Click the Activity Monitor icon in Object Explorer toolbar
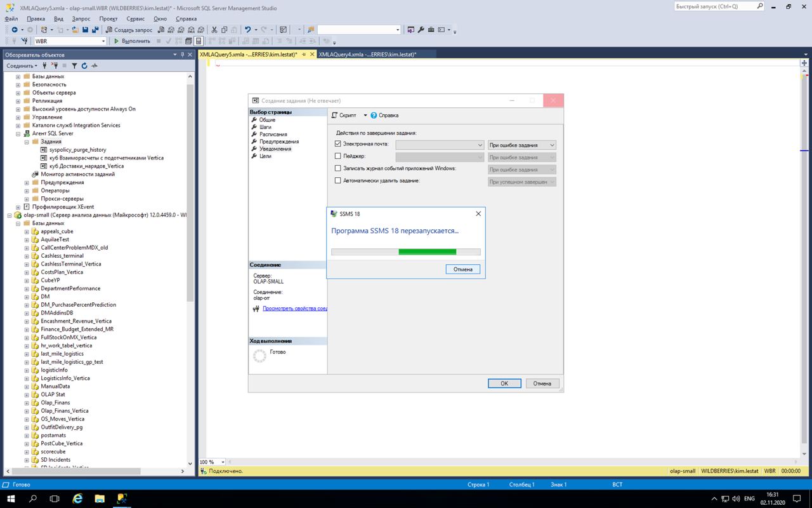The width and height of the screenshot is (812, 508). [95, 65]
